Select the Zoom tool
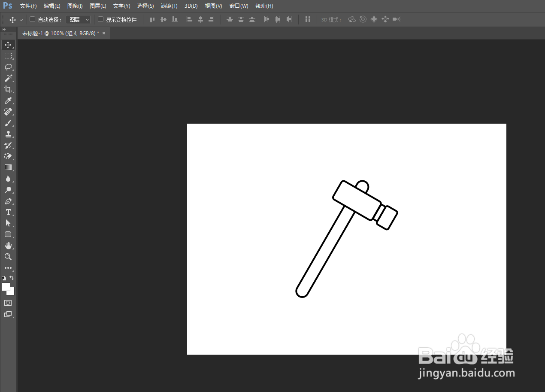The width and height of the screenshot is (545, 392). click(8, 257)
